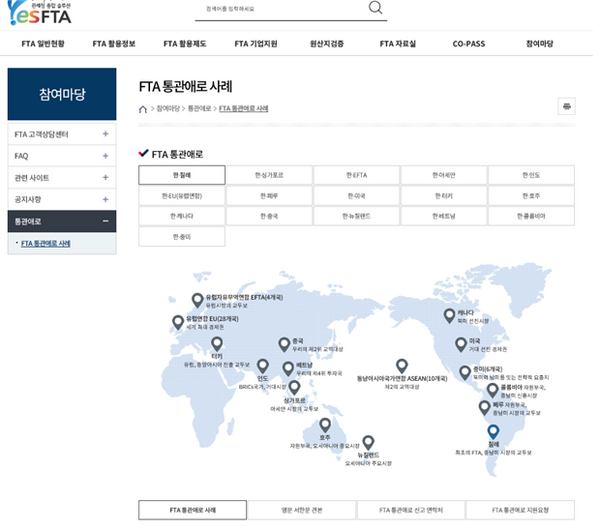The width and height of the screenshot is (600, 529).
Task: Click the search magnifier icon
Action: 375,9
